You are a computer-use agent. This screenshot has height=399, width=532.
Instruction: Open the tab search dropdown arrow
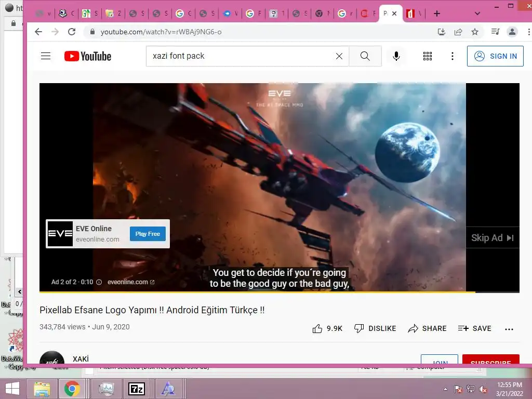point(477,14)
